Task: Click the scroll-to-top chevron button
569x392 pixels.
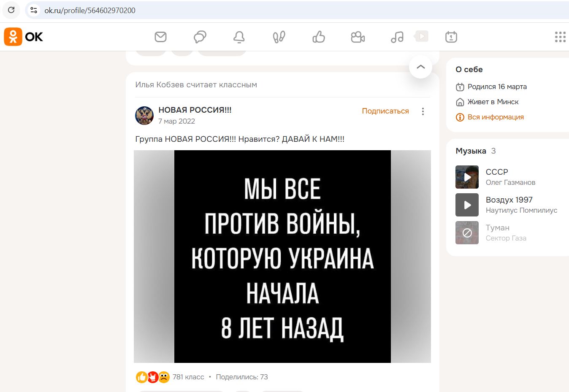Action: click(420, 67)
